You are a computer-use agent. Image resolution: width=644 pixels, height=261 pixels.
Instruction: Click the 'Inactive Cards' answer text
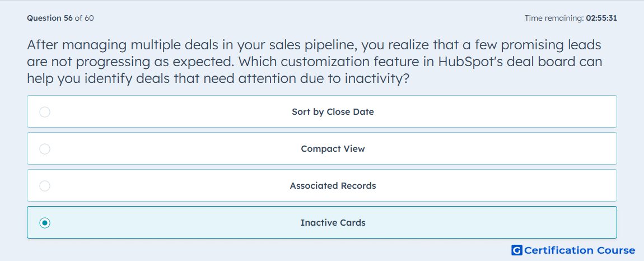333,223
